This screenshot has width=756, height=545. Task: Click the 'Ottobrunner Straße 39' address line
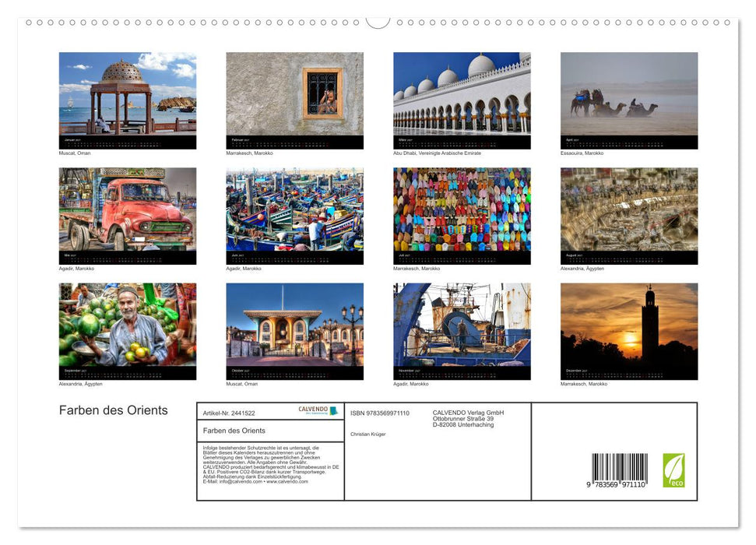[462, 419]
